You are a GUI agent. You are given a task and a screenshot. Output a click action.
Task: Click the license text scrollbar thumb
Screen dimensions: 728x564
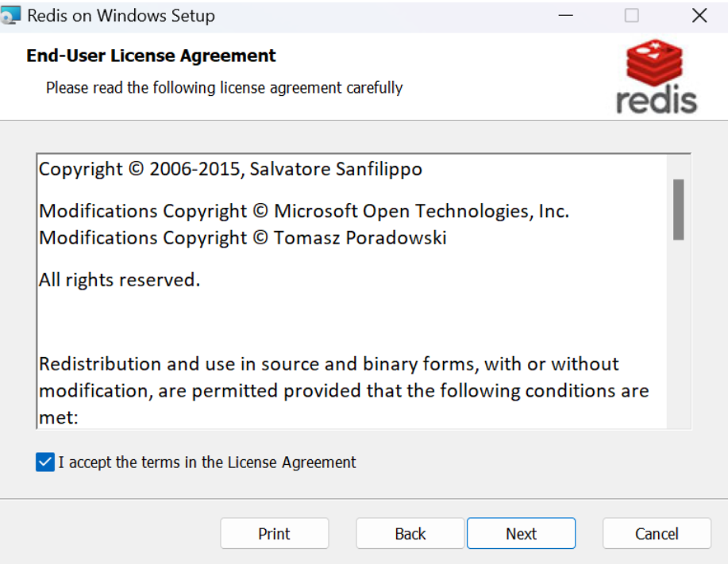[678, 209]
